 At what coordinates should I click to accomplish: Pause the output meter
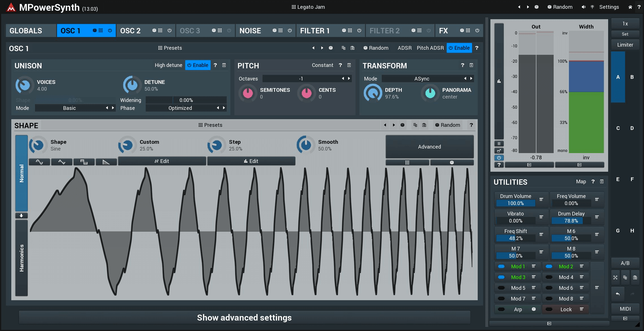pos(499,143)
